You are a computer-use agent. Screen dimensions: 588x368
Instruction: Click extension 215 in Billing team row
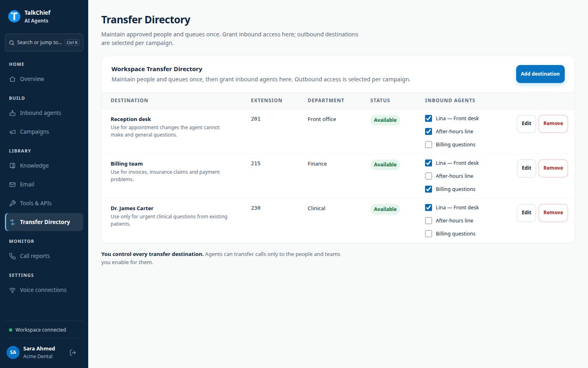tap(256, 163)
